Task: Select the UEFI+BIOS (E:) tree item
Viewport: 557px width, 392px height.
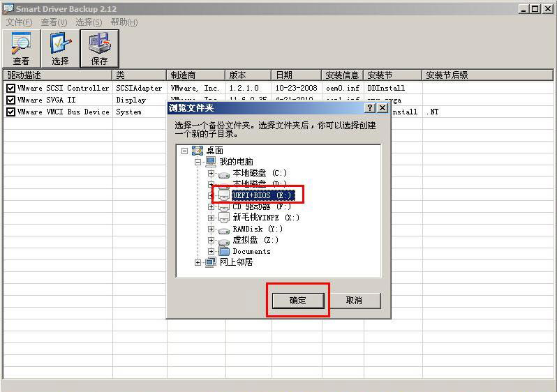Action: 263,195
